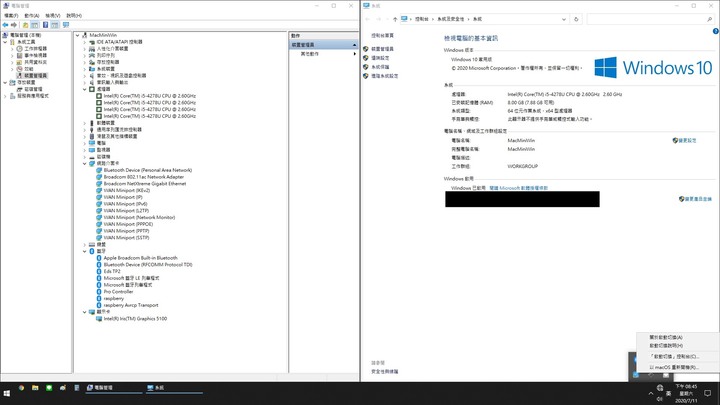Open the 動作(A) Action menu

[x=32, y=16]
